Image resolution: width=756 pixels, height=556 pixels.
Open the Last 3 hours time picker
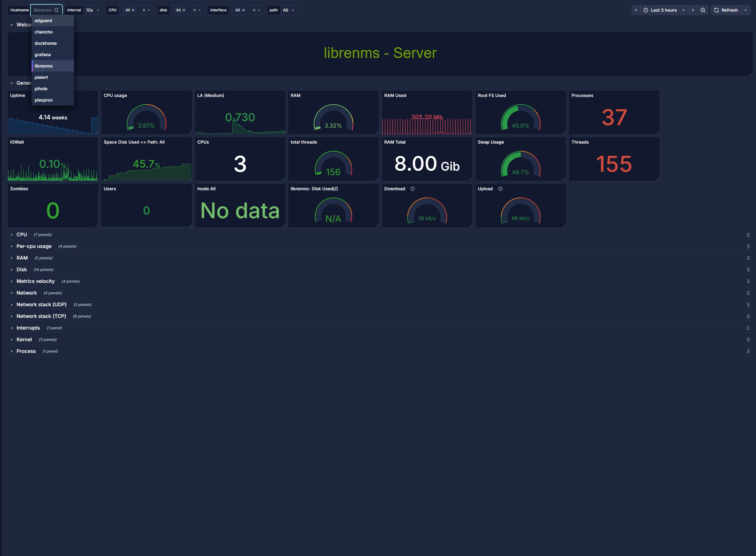click(663, 10)
